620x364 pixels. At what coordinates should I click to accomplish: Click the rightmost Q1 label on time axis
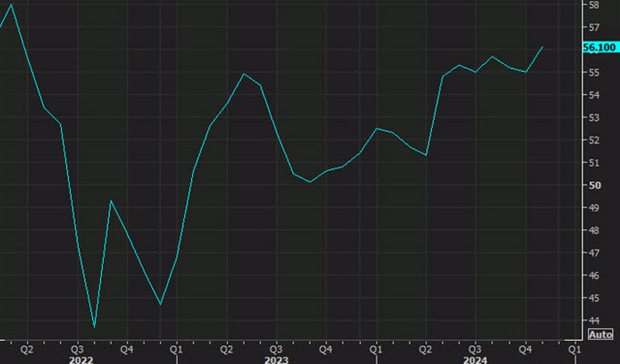pos(574,349)
